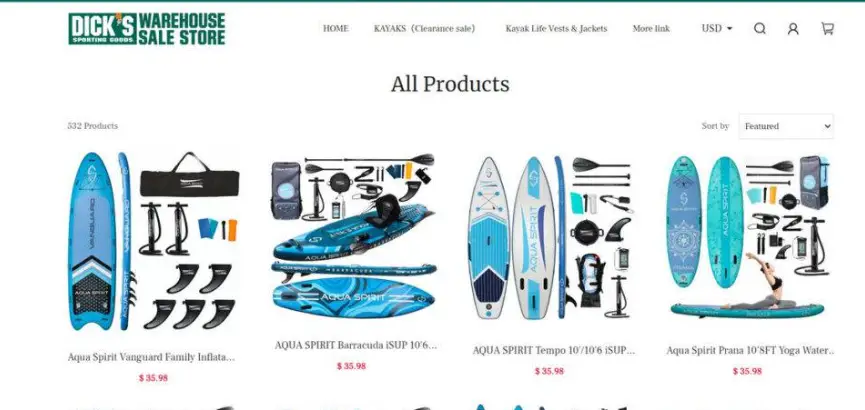View the shopping cart icon

tap(827, 29)
